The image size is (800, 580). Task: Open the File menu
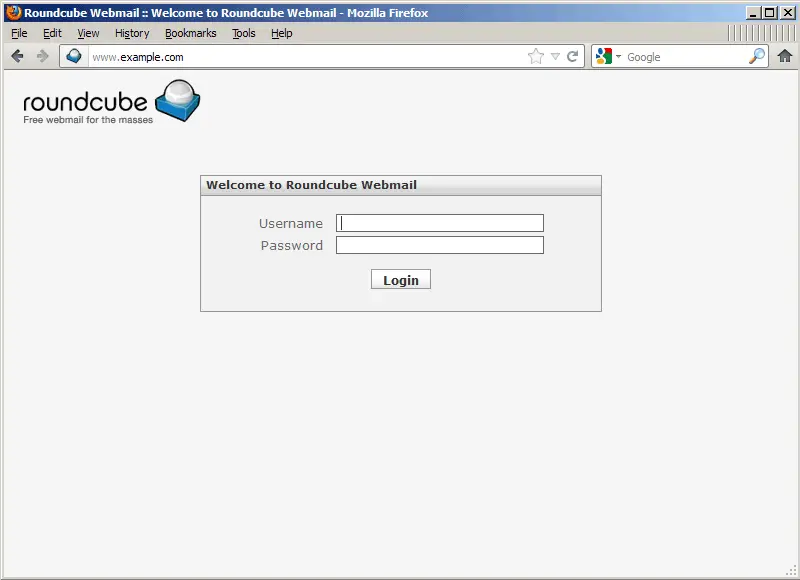click(19, 33)
